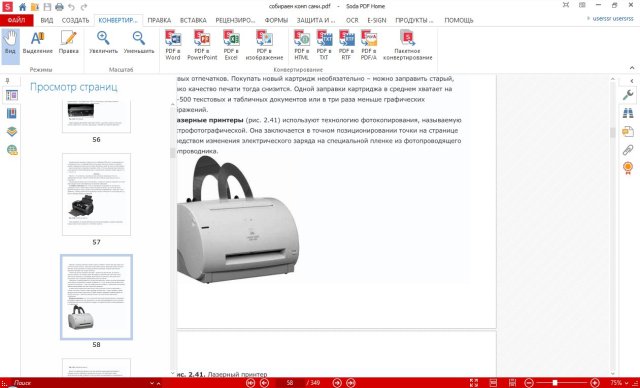The image size is (640, 388).
Task: Go to the next page arrow button
Action: tap(337, 383)
